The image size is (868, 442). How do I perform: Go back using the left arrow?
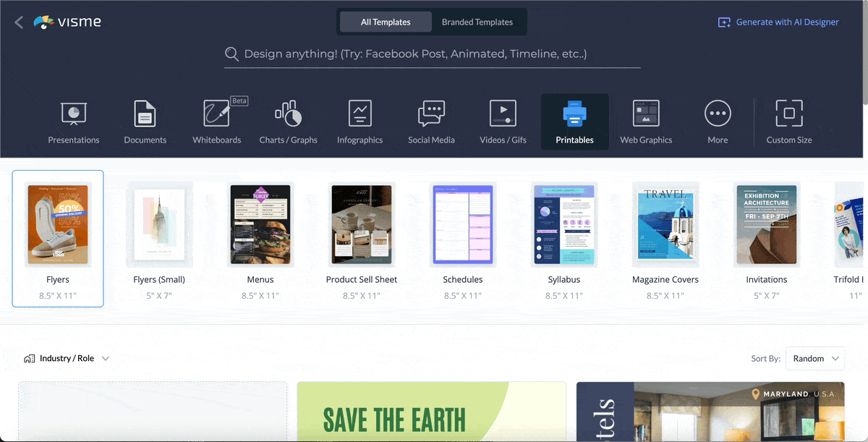point(19,22)
